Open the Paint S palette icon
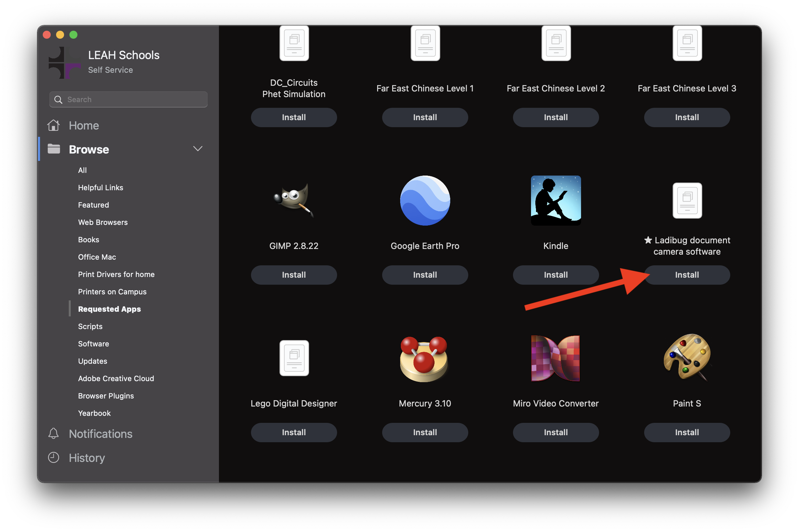Viewport: 799px width, 532px height. point(687,357)
